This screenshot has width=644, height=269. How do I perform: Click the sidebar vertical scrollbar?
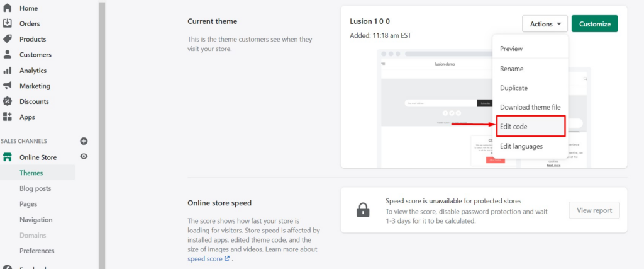point(102,135)
